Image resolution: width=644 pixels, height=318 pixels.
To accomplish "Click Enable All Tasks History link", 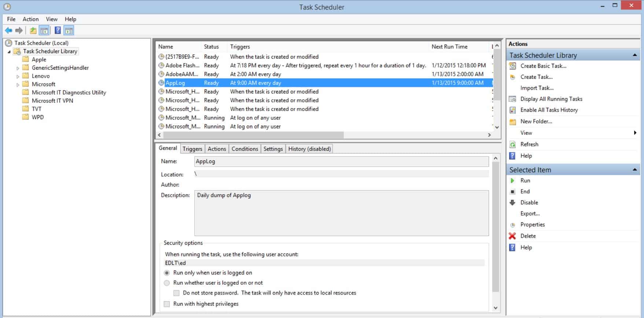I will (x=549, y=110).
